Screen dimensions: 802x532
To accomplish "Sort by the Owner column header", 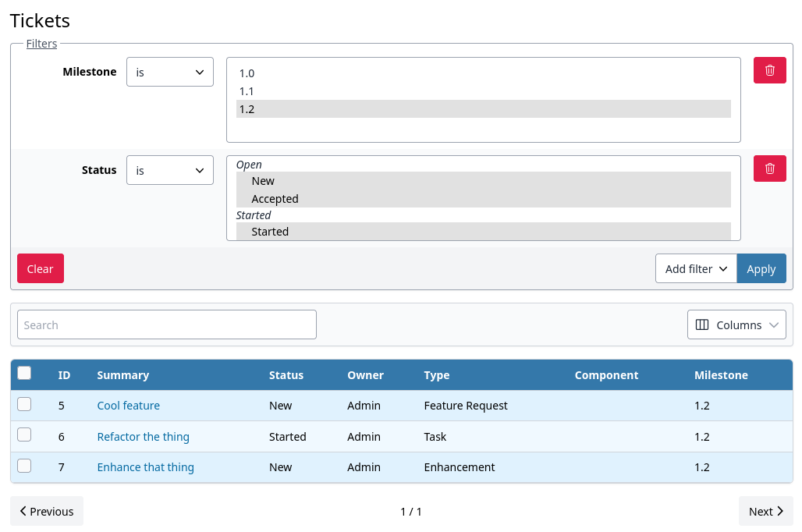I will point(365,375).
